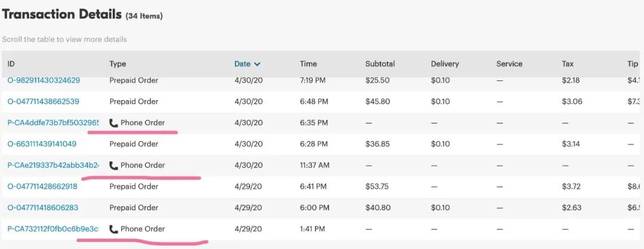Open order O-663111439141049

coord(42,144)
